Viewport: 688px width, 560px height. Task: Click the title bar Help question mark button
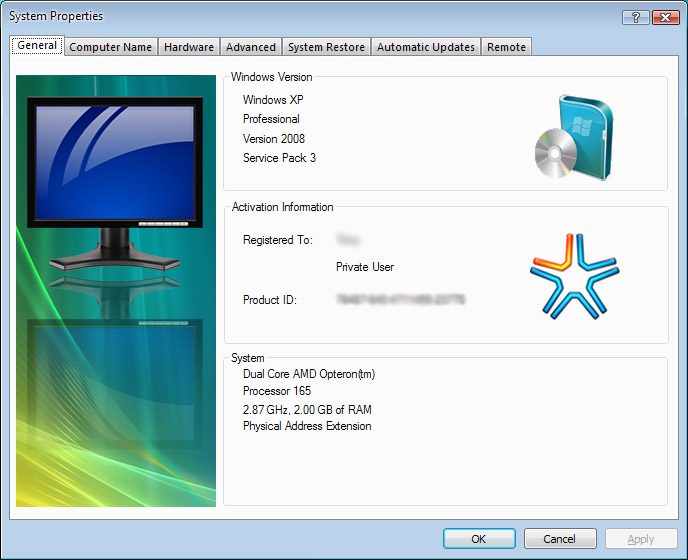[635, 17]
